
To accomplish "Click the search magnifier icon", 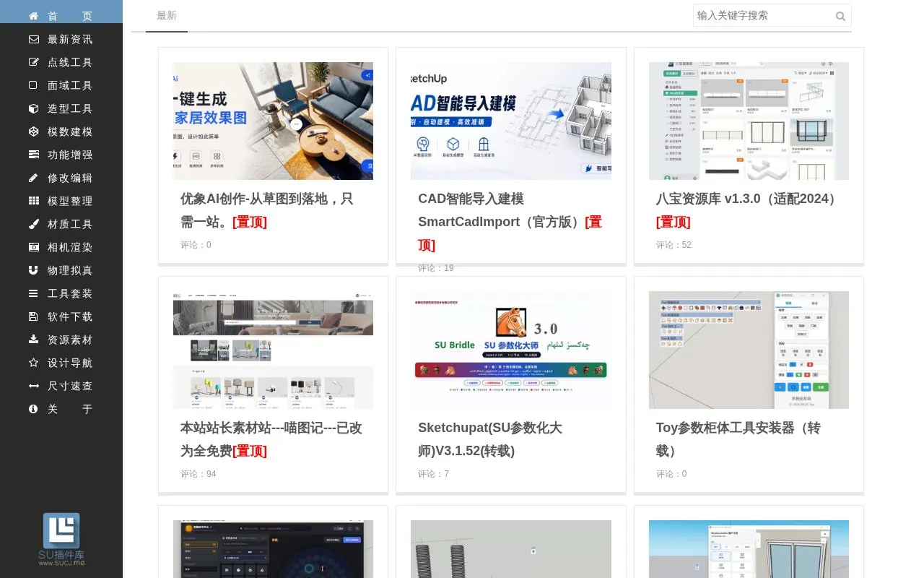I will [840, 16].
